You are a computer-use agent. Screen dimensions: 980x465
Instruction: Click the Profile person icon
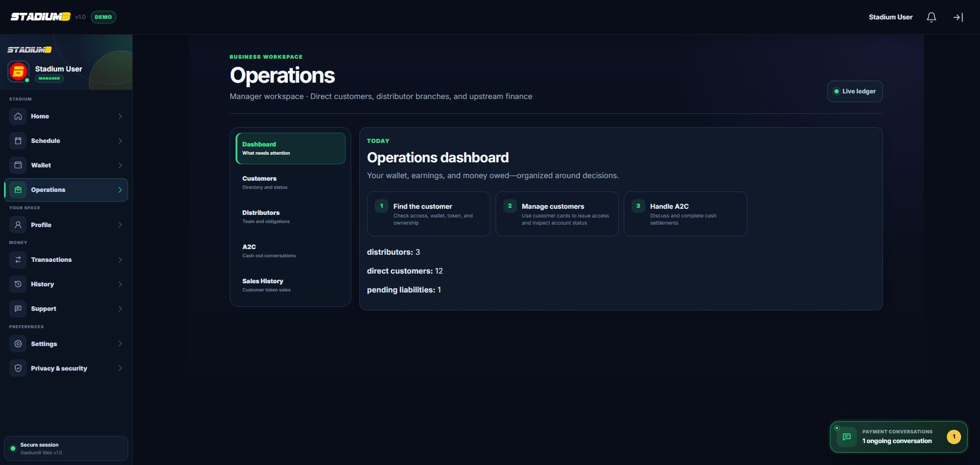coord(18,225)
